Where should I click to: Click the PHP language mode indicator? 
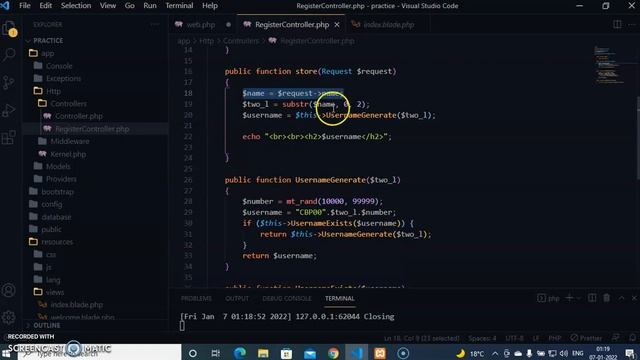pos(554,338)
